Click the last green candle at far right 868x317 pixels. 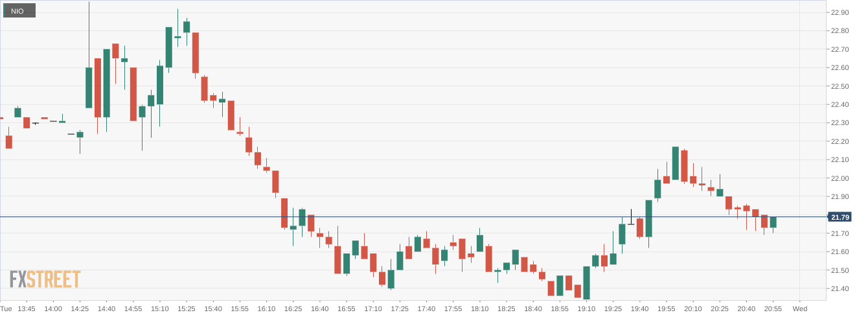pyautogui.click(x=773, y=222)
